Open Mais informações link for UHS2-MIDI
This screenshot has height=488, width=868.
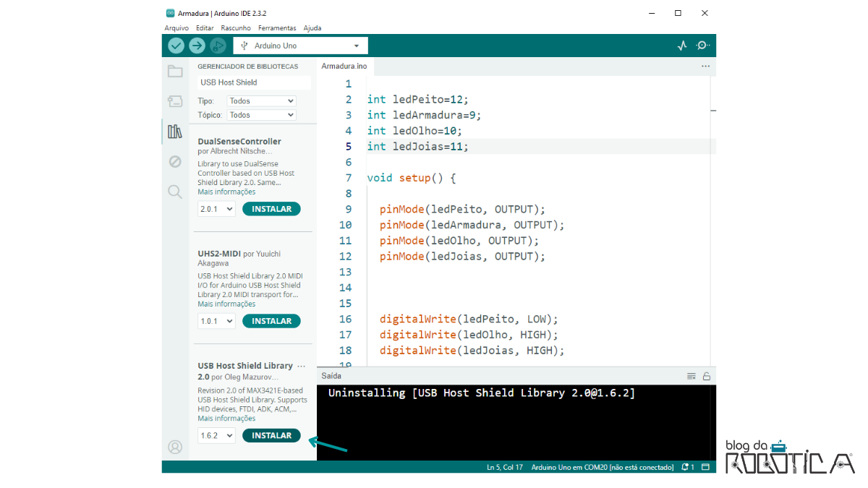[226, 304]
